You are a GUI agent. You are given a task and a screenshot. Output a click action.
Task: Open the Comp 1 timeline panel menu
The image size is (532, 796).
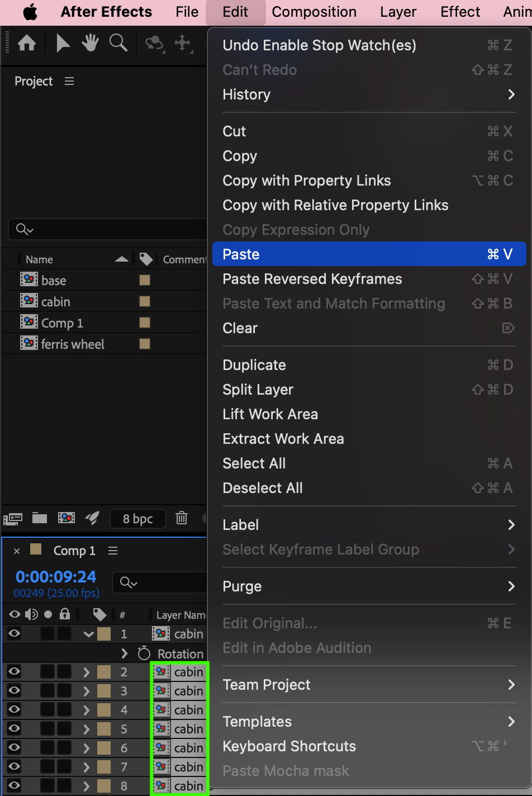pyautogui.click(x=113, y=551)
